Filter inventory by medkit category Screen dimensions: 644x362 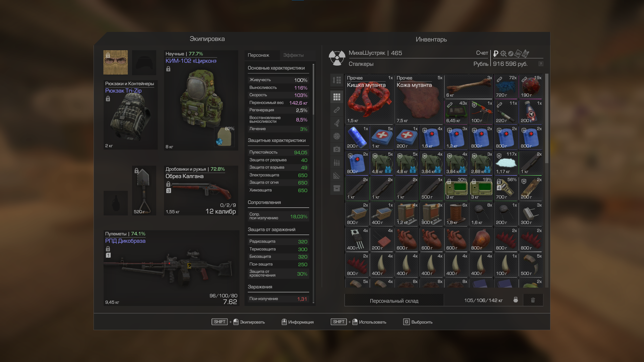click(x=337, y=149)
